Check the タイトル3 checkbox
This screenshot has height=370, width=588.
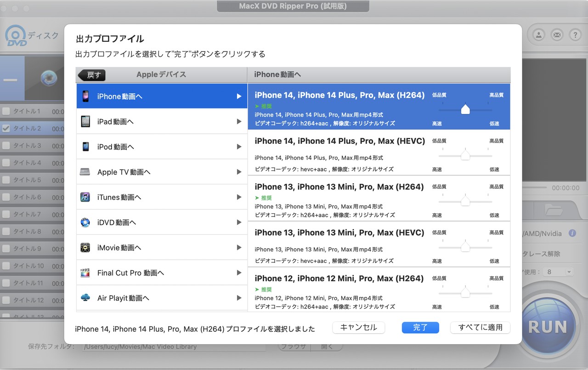click(x=6, y=146)
